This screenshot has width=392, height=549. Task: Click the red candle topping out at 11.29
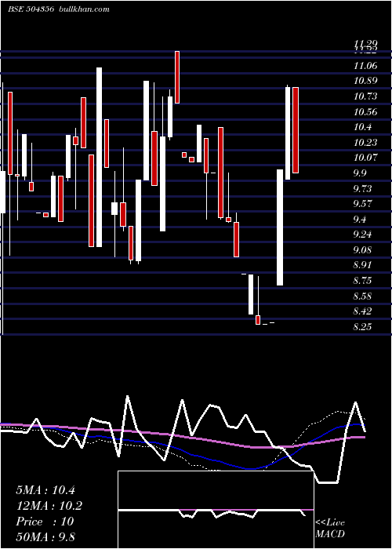pos(177,77)
